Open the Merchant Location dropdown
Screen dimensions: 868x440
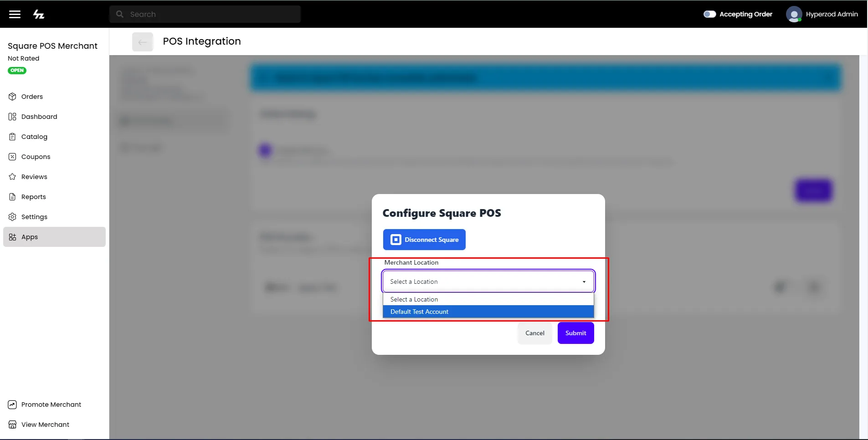point(488,281)
